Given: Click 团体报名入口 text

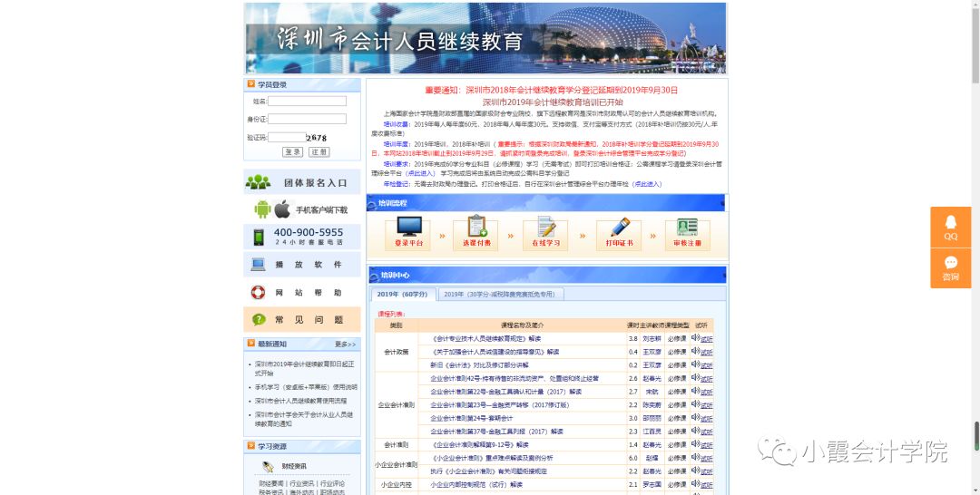Looking at the screenshot, I should point(316,183).
